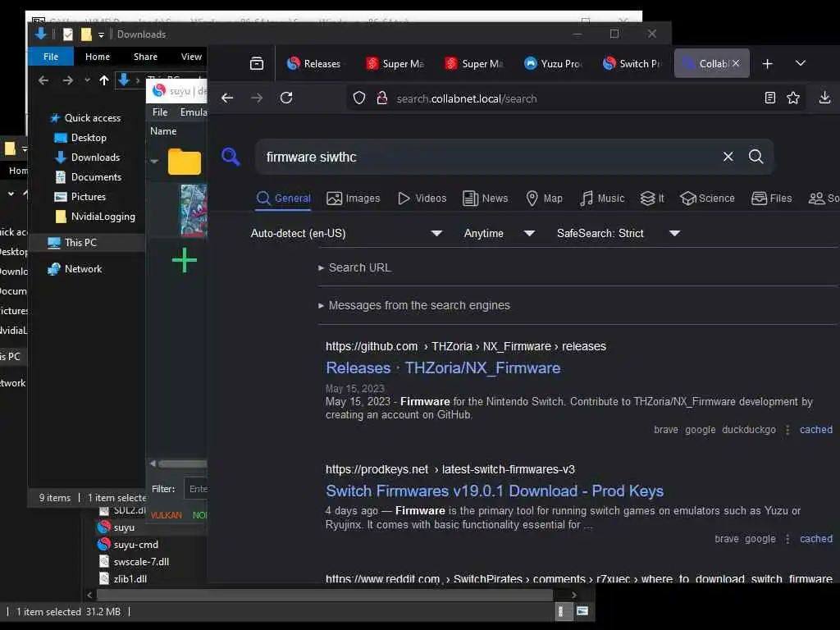This screenshot has width=840, height=630.
Task: Click the blue magnifier logo icon
Action: (x=231, y=157)
